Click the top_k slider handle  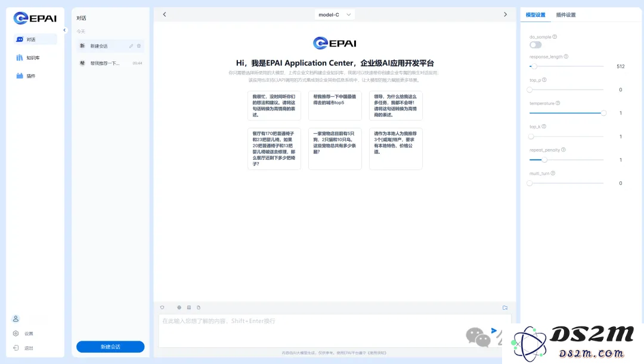pyautogui.click(x=531, y=137)
